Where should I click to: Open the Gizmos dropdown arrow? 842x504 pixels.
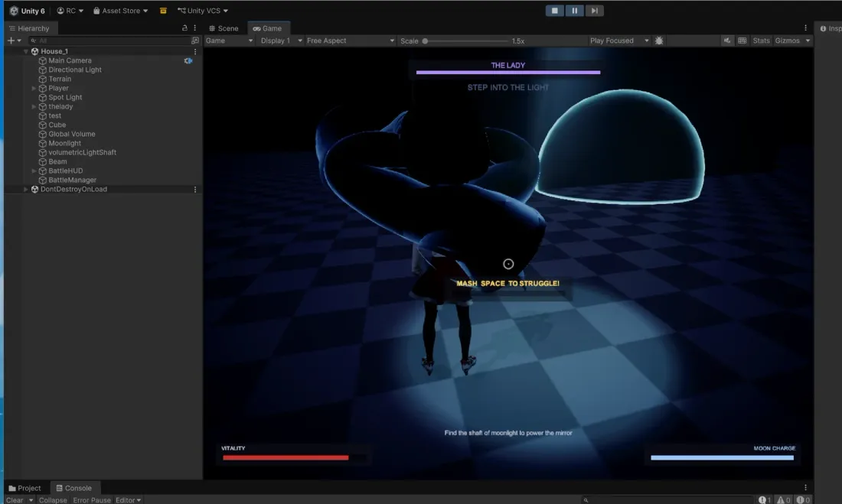tap(808, 41)
